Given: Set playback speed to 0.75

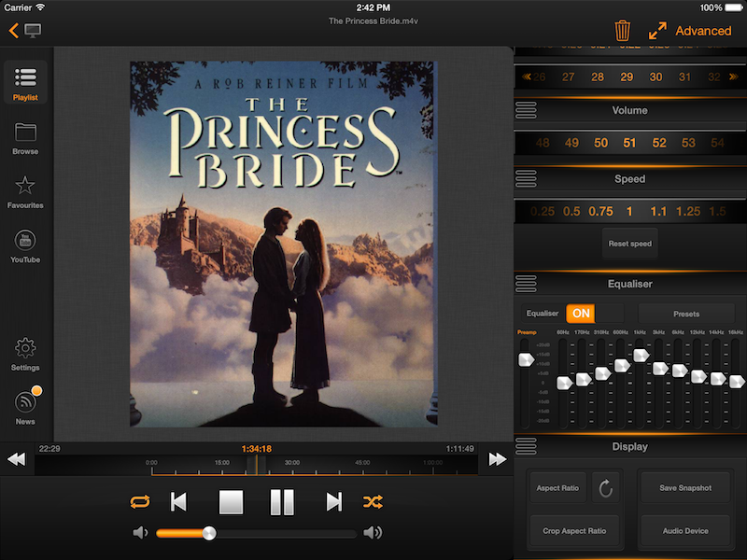Looking at the screenshot, I should click(600, 212).
